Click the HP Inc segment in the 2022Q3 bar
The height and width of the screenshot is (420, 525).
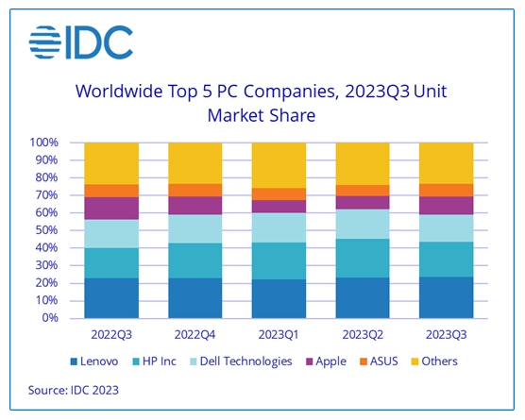point(111,262)
